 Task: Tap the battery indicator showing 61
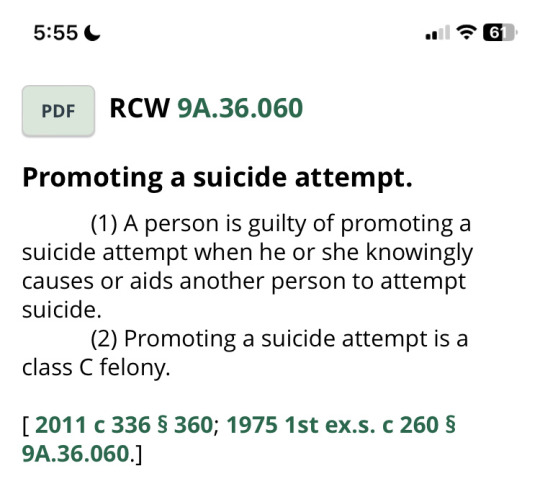[500, 33]
